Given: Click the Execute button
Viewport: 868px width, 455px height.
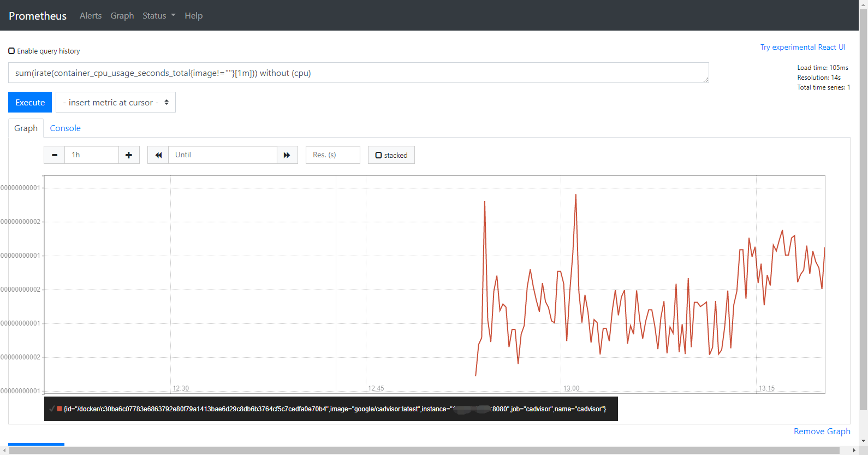Looking at the screenshot, I should coord(30,102).
